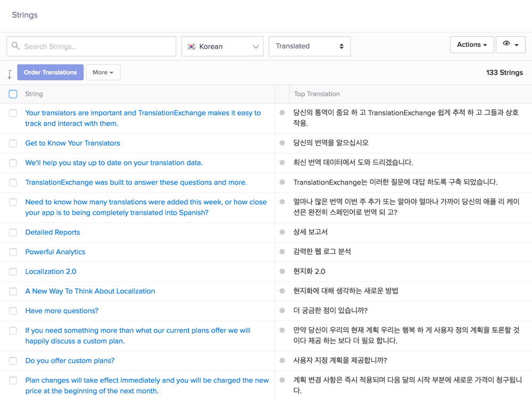Click status dot for Localization 2.0 translation
The image size is (532, 399).
(x=282, y=271)
